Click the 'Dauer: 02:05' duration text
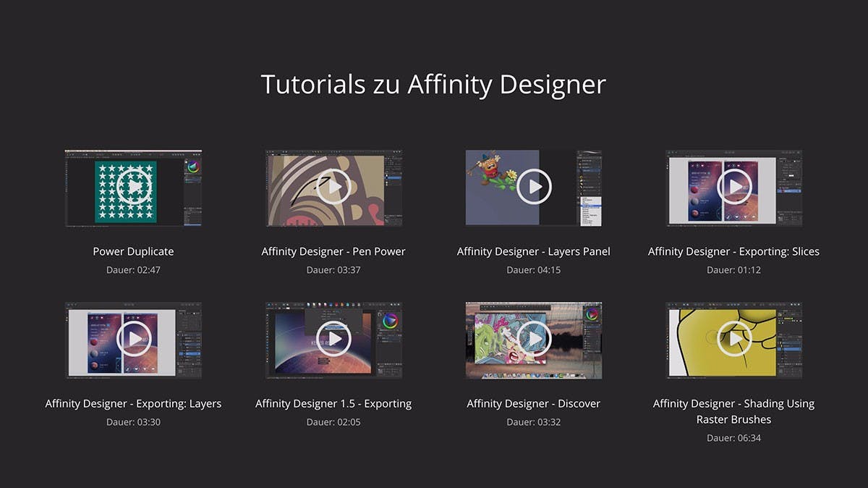This screenshot has width=868, height=488. tap(333, 422)
